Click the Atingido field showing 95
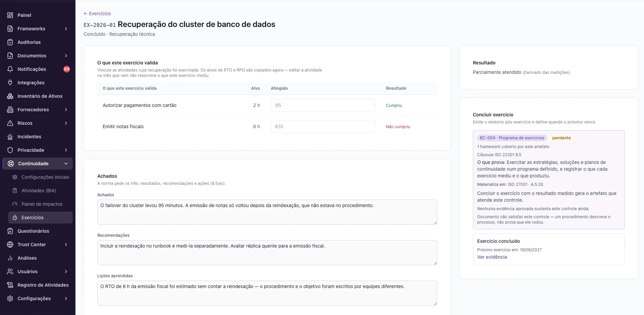Viewport: 644px width, 315px height. tap(323, 105)
